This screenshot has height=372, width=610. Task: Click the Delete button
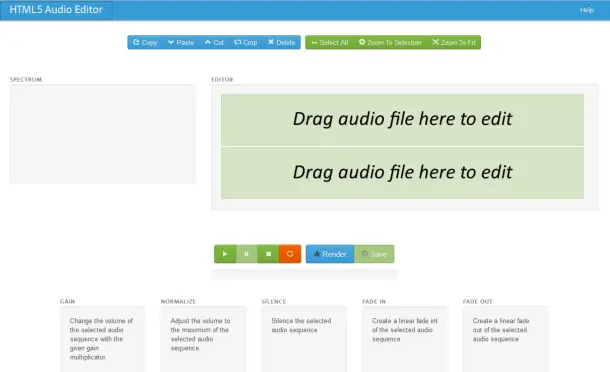(x=282, y=42)
